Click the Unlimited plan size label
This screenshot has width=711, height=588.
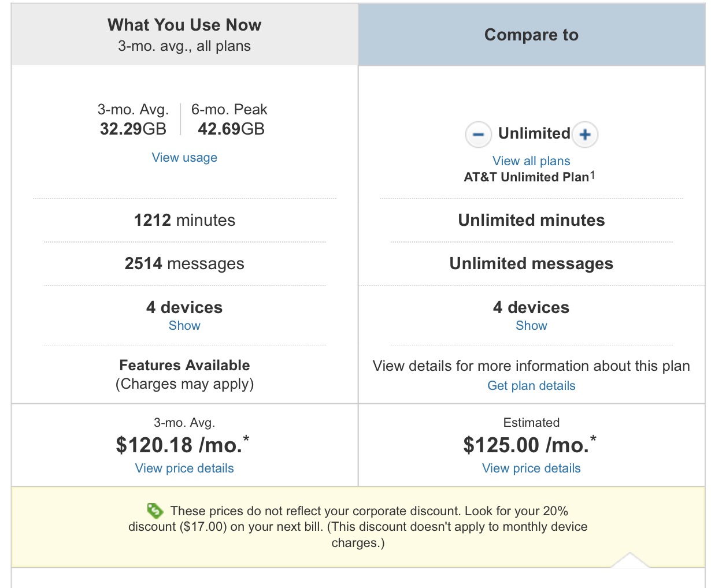(x=534, y=133)
